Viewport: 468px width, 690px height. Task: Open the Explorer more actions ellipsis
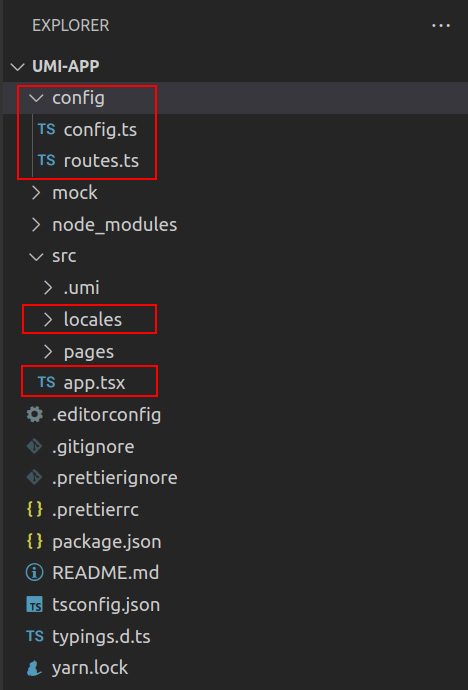click(441, 26)
